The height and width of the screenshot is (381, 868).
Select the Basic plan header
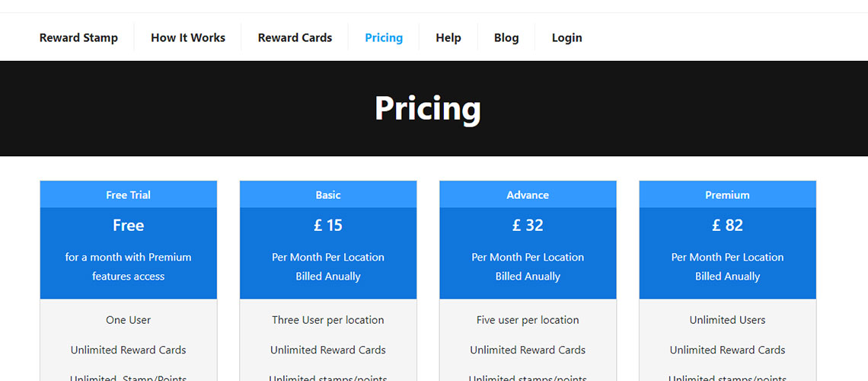[x=328, y=195]
